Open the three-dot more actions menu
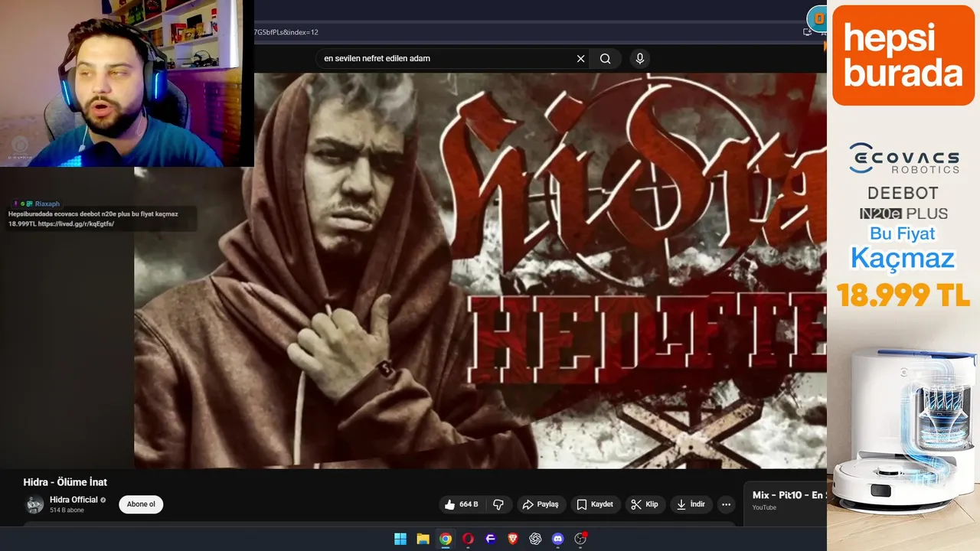This screenshot has width=980, height=551. (726, 504)
